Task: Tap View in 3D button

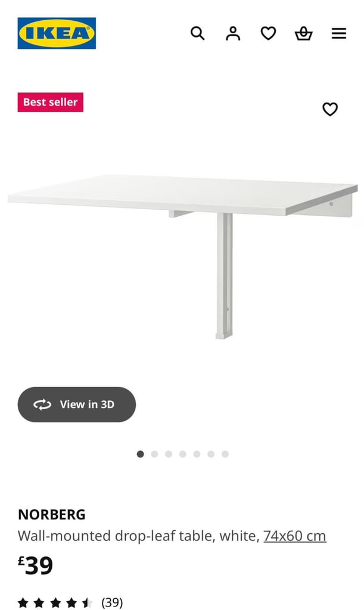Action: coord(77,404)
